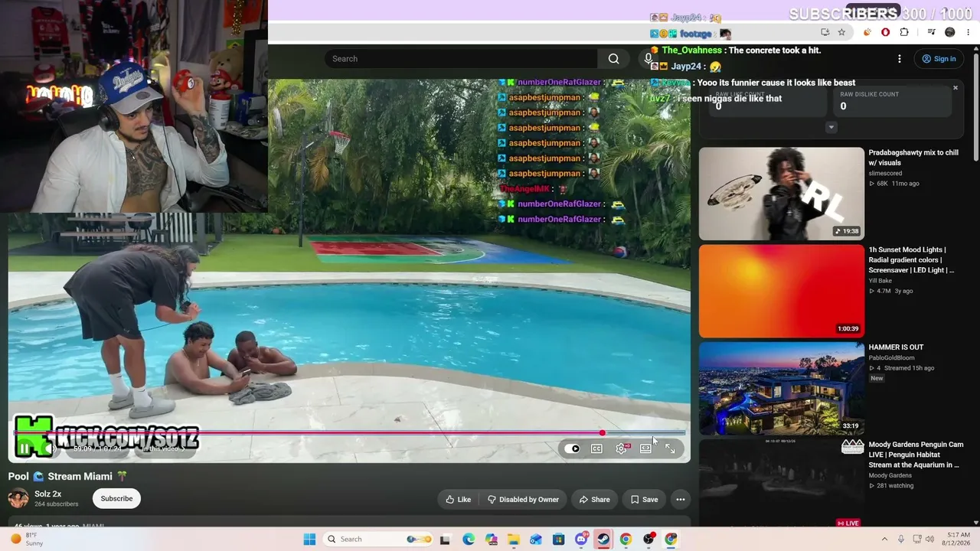Open Task View on the taskbar

tap(445, 540)
